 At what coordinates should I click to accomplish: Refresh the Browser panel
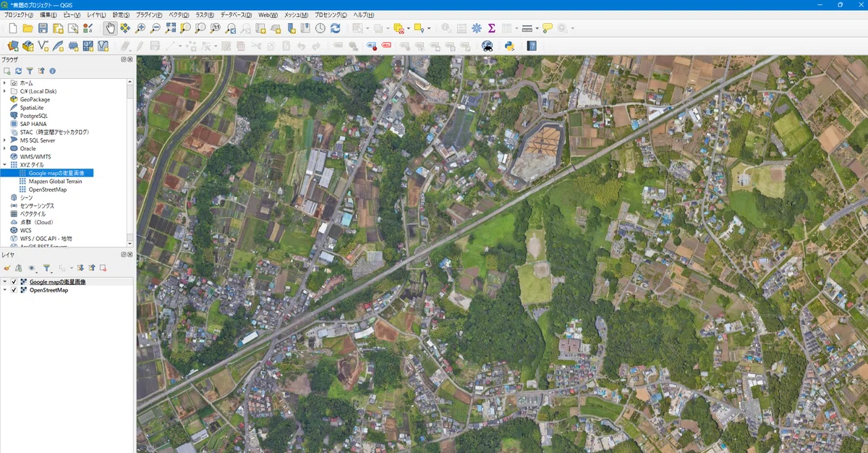click(x=18, y=71)
